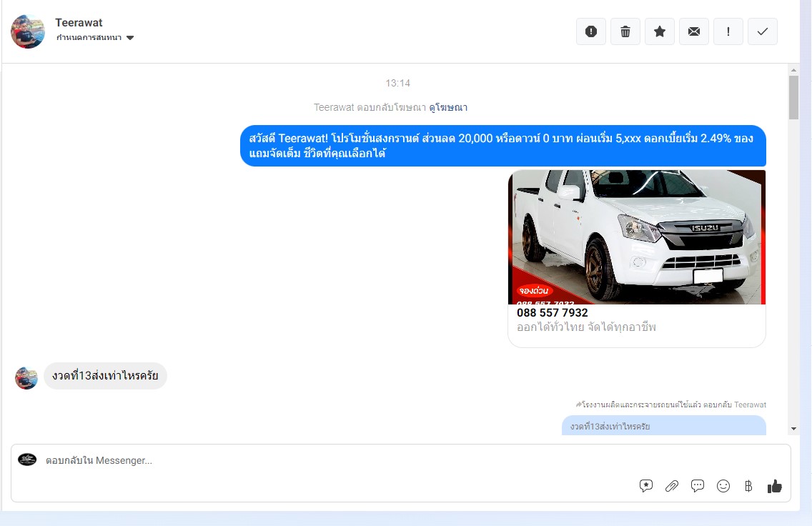Send a thumbs-up like
Screen dimensions: 812x526
775,486
